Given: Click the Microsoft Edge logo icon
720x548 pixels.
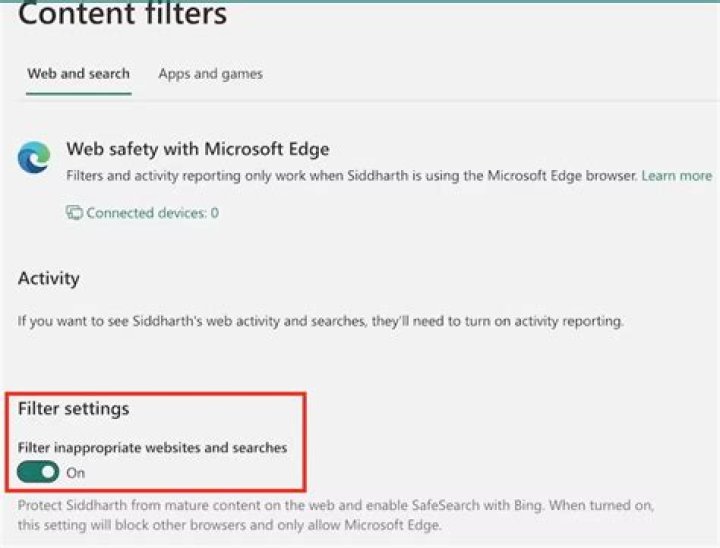Looking at the screenshot, I should pos(34,158).
